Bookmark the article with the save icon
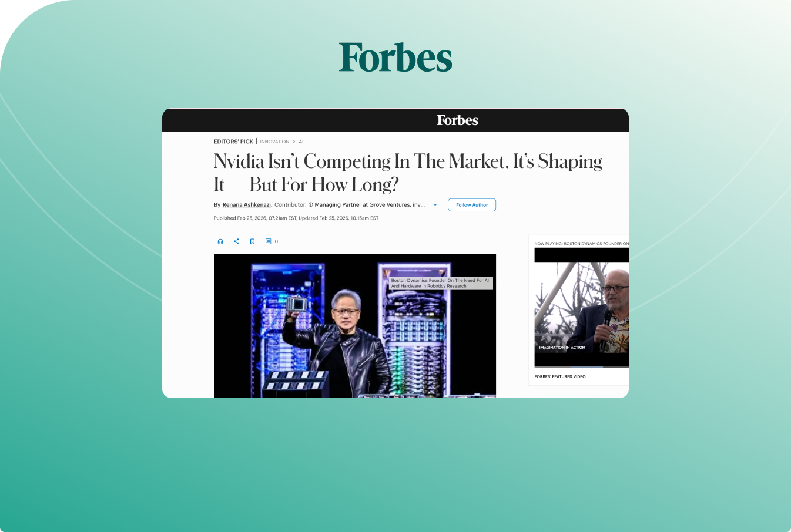The width and height of the screenshot is (791, 532). pos(252,241)
